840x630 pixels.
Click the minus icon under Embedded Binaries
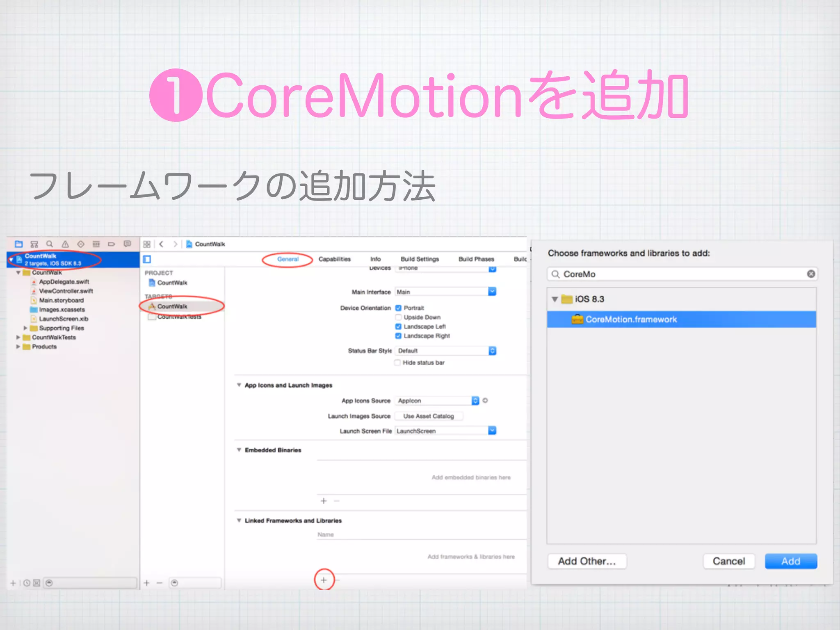click(337, 501)
